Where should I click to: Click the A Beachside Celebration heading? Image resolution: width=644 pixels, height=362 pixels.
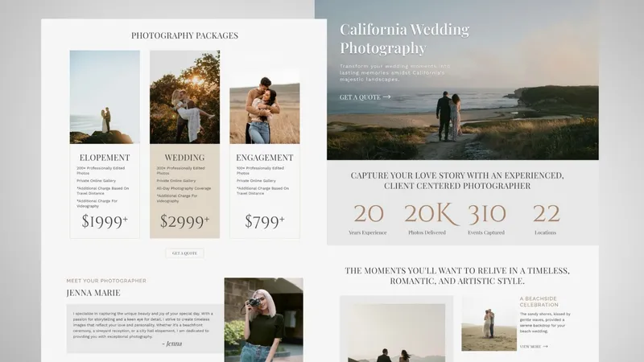(539, 302)
